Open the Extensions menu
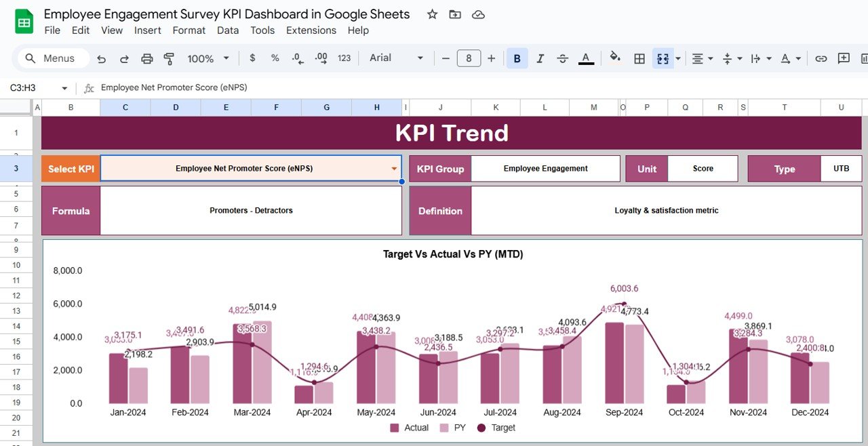 311,30
